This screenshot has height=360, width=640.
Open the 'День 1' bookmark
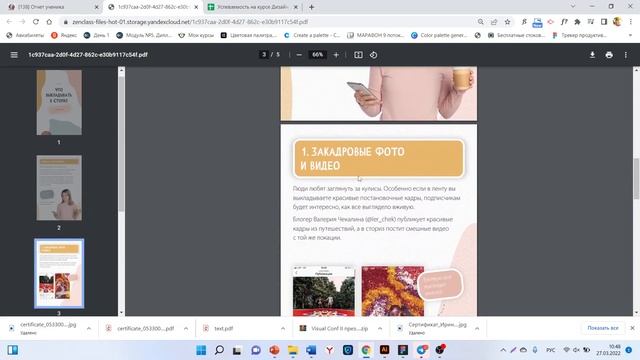point(97,36)
